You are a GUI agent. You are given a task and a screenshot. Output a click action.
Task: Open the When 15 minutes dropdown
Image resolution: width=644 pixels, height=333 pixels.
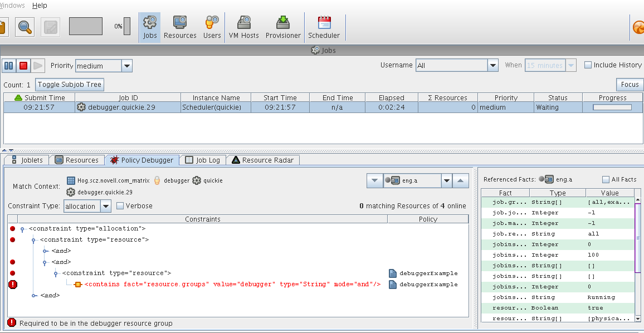click(x=571, y=65)
